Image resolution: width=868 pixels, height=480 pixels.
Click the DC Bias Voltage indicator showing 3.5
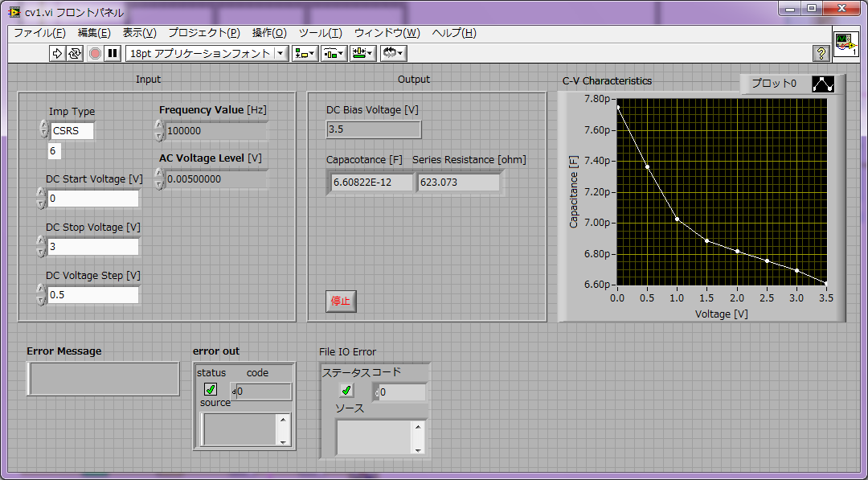pos(374,129)
